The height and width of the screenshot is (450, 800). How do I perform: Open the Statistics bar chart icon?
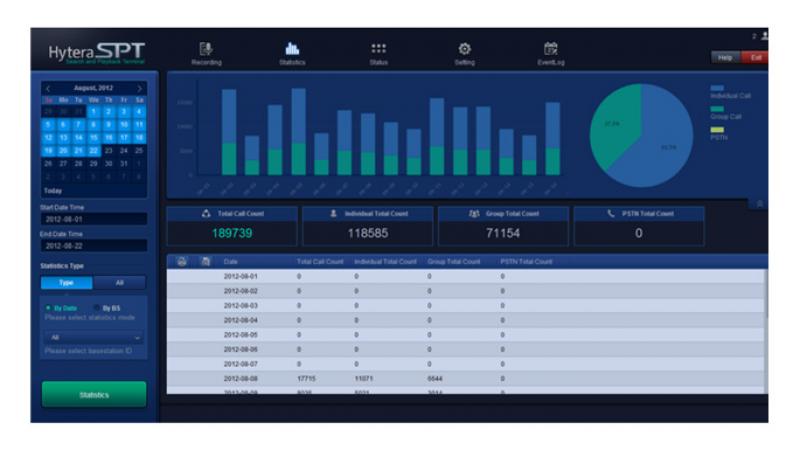tap(292, 49)
